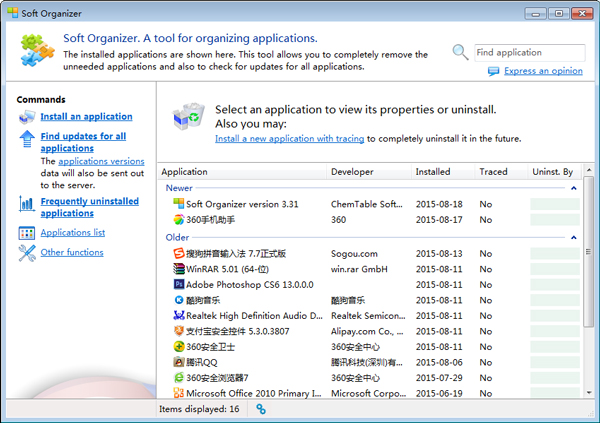Collapse the Newer group
600x423 pixels.
(x=573, y=188)
